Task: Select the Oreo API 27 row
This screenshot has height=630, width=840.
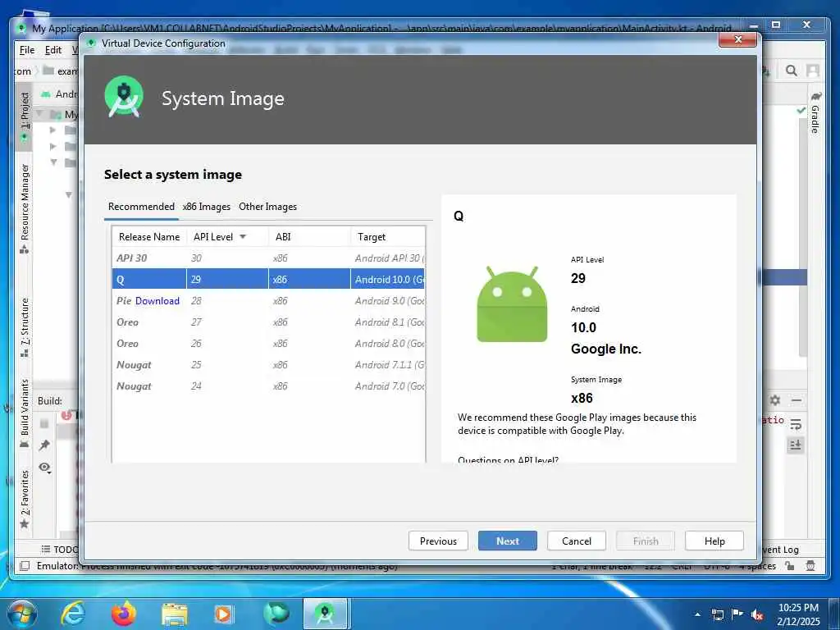Action: (x=268, y=322)
